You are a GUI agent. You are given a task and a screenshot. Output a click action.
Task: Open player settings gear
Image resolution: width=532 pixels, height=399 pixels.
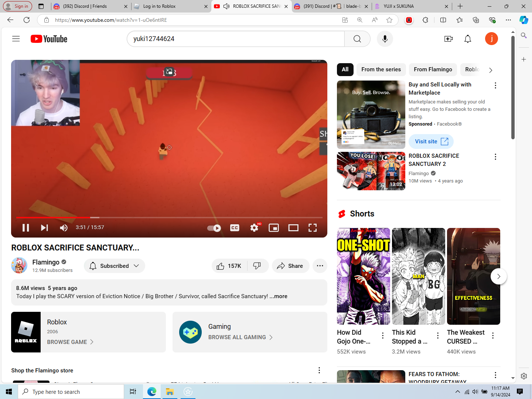click(254, 228)
